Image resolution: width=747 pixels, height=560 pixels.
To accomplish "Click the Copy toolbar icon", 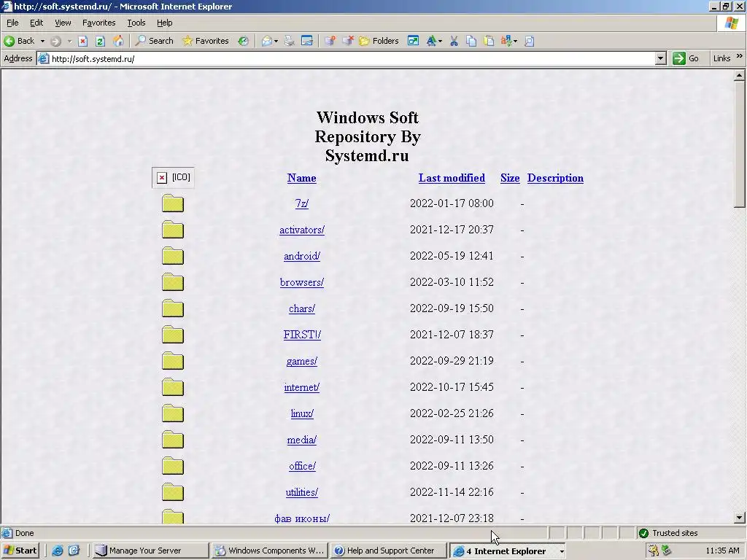I will point(471,41).
